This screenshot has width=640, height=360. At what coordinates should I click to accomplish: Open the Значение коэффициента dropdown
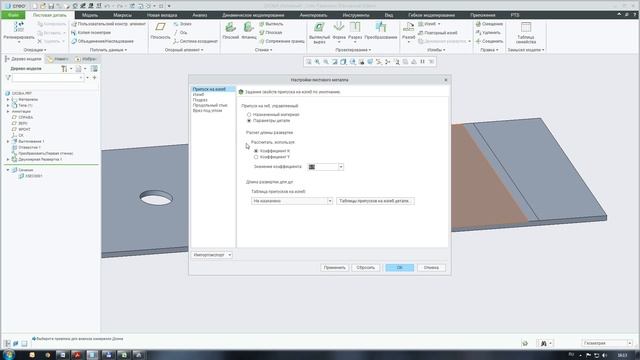tap(341, 167)
